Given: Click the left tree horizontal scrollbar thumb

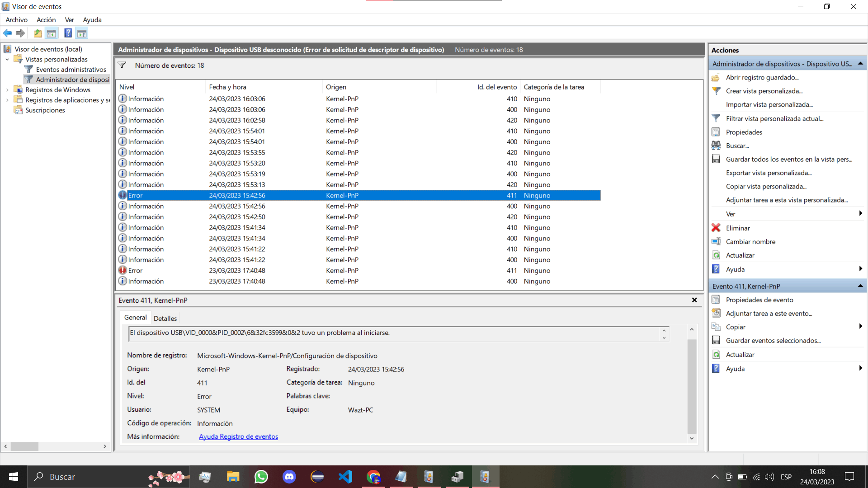Looking at the screenshot, I should tap(24, 446).
